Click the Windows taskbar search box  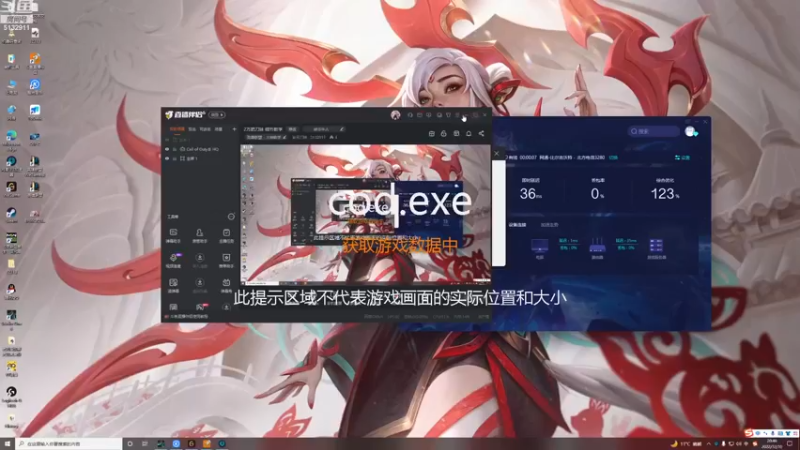tap(69, 444)
